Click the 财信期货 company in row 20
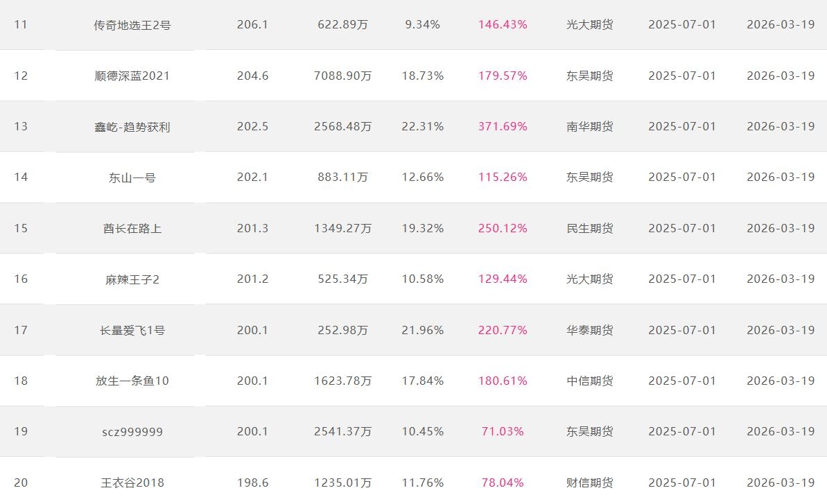Viewport: 827px width, 504px height. coord(589,483)
